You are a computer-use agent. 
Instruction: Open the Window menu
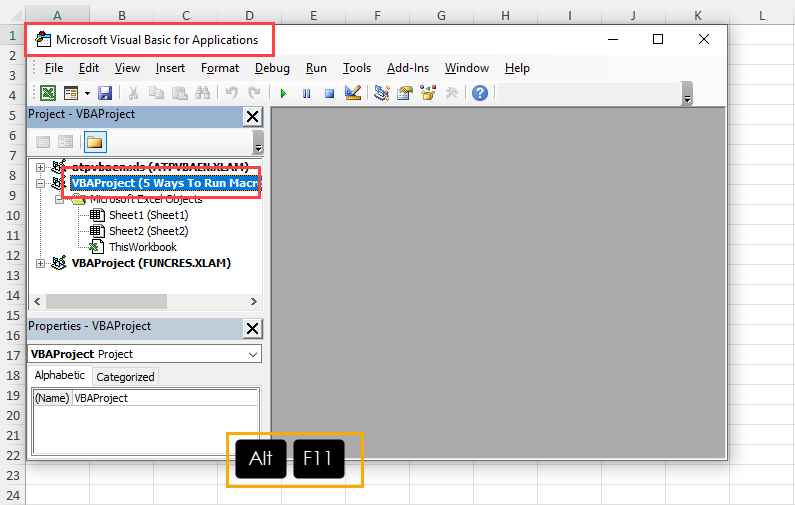tap(467, 68)
